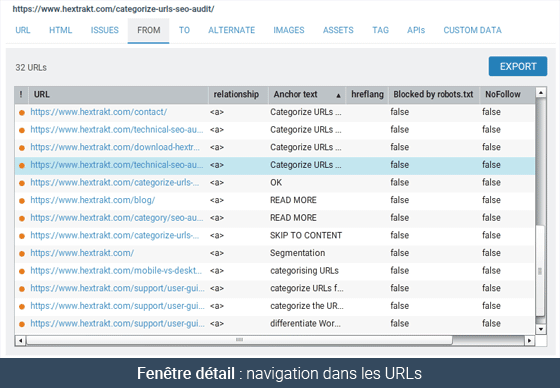Switch to the HTML tab
Screen dimensions: 560x388
click(60, 30)
